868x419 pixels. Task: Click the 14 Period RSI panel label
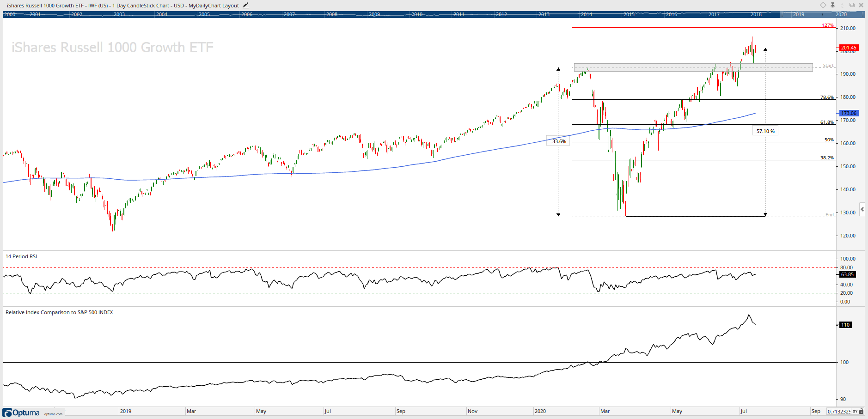pos(21,256)
